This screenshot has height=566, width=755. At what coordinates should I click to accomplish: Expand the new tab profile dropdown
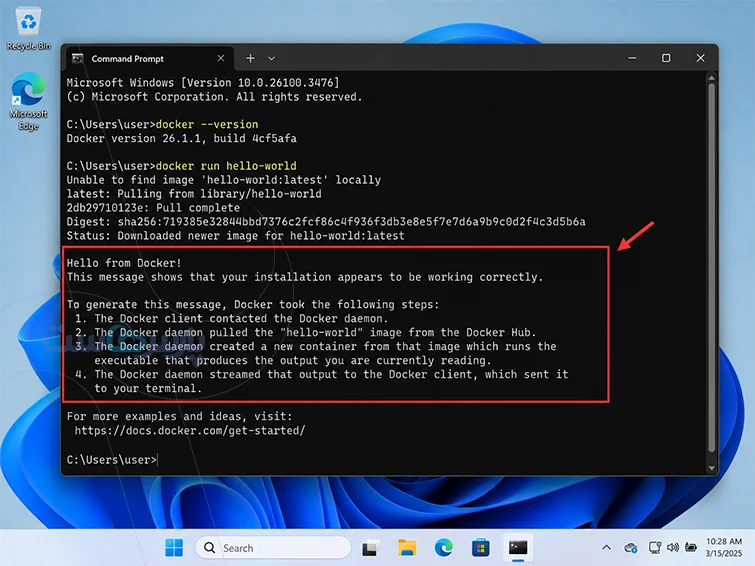pyautogui.click(x=272, y=58)
